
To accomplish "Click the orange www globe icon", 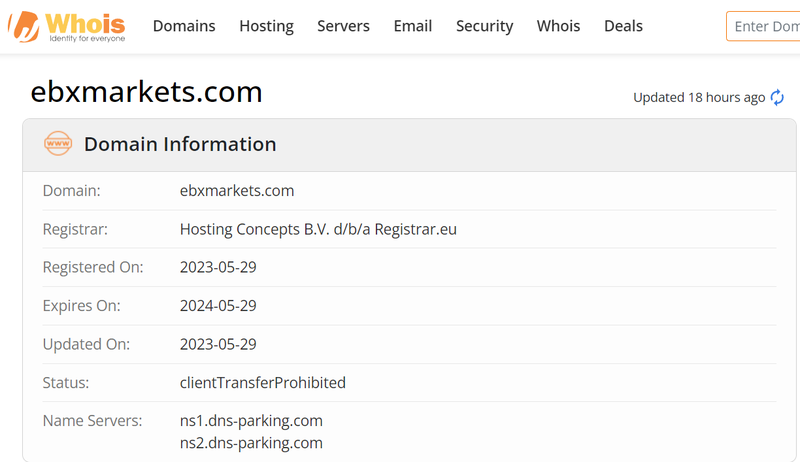I will pyautogui.click(x=58, y=144).
